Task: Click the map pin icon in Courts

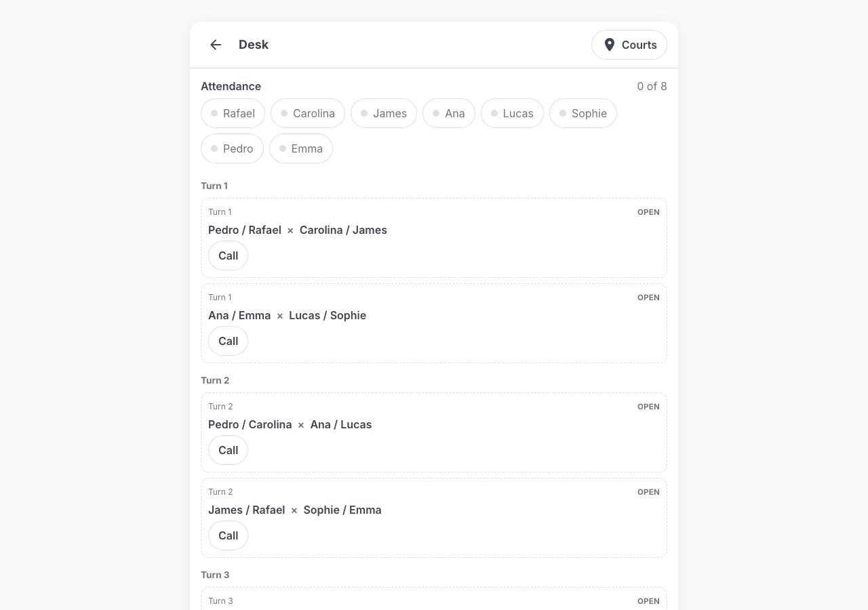Action: (610, 45)
